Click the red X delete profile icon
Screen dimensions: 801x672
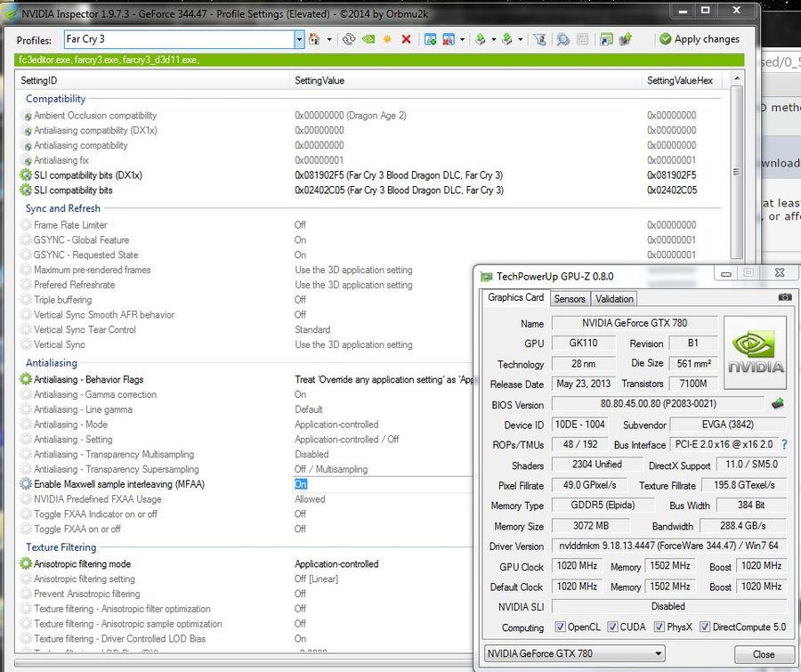click(x=406, y=39)
